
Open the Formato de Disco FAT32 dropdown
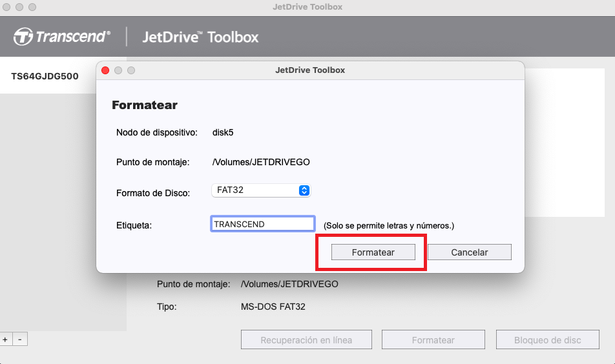pyautogui.click(x=261, y=190)
